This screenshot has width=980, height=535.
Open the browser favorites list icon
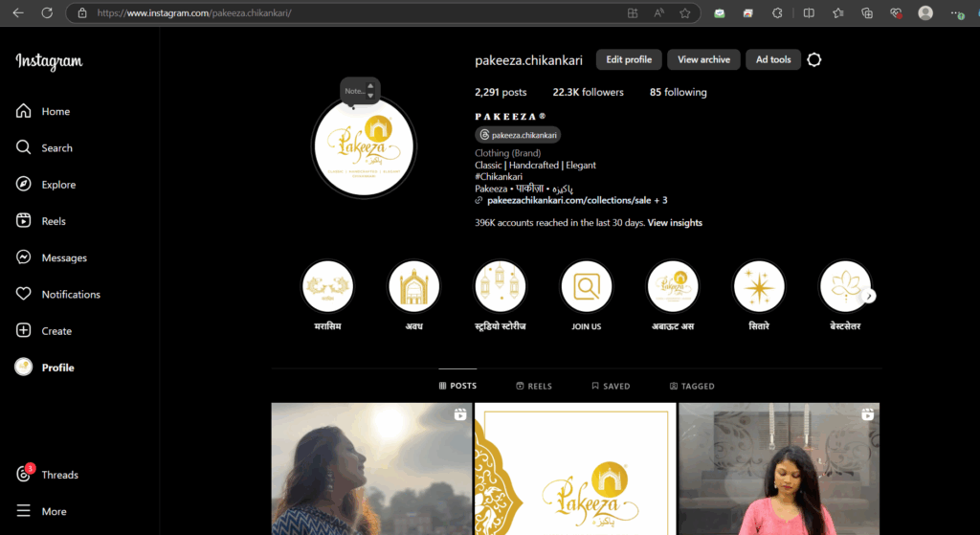838,13
